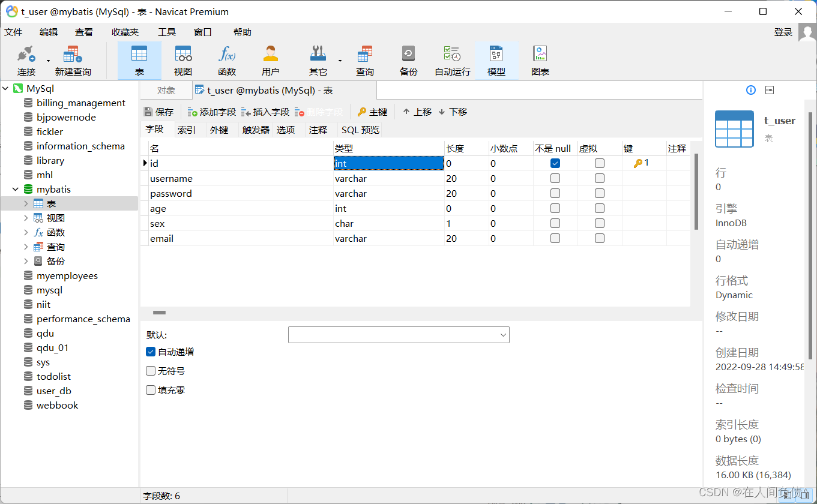
Task: Click the info icon in right panel
Action: point(751,90)
